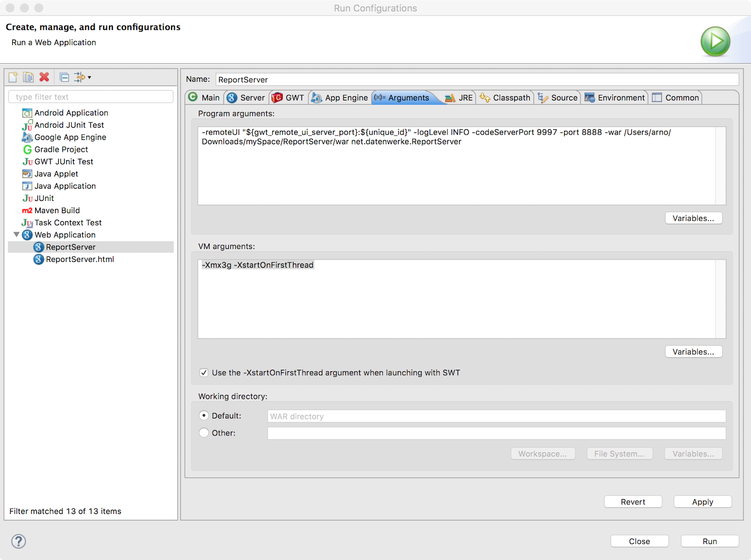Select the Android Application icon in tree
Viewport: 751px width, 560px height.
click(x=27, y=113)
